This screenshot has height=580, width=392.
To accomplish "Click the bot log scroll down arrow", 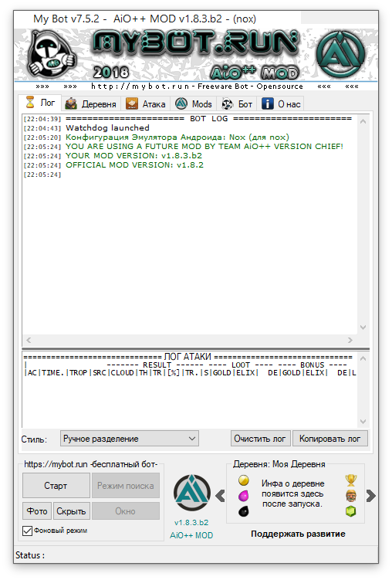I will click(363, 327).
